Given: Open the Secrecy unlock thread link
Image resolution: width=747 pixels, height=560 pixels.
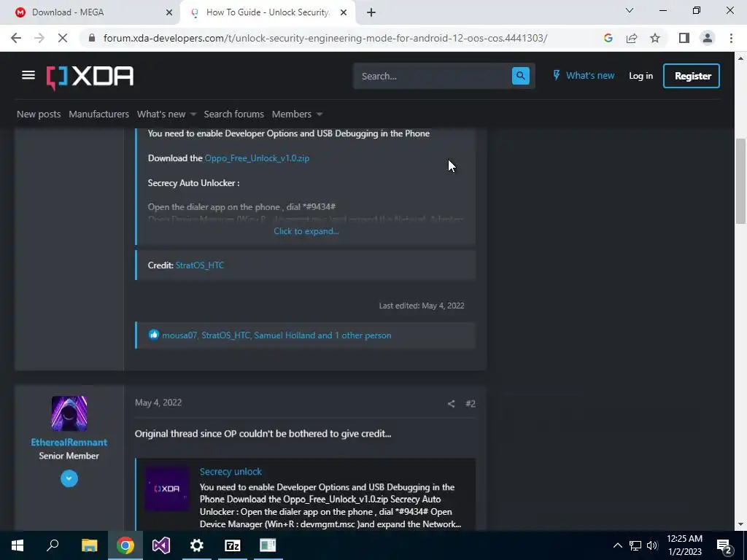Looking at the screenshot, I should pos(231,472).
